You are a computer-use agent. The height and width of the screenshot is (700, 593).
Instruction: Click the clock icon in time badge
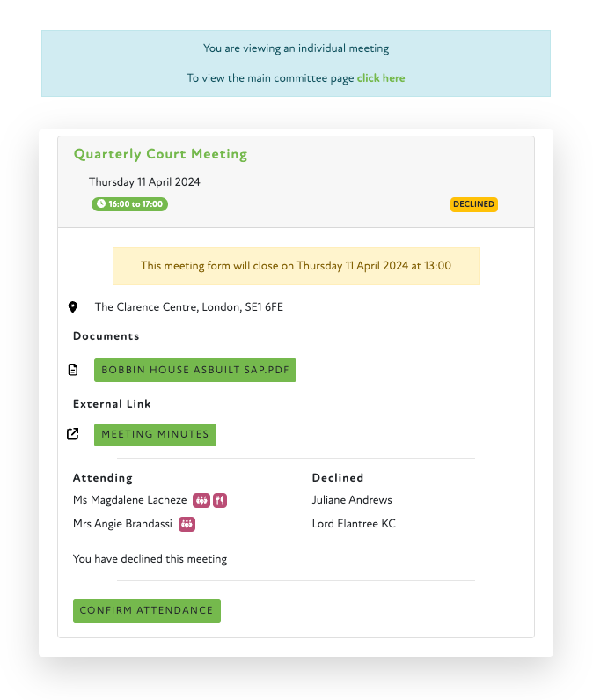[x=100, y=204]
